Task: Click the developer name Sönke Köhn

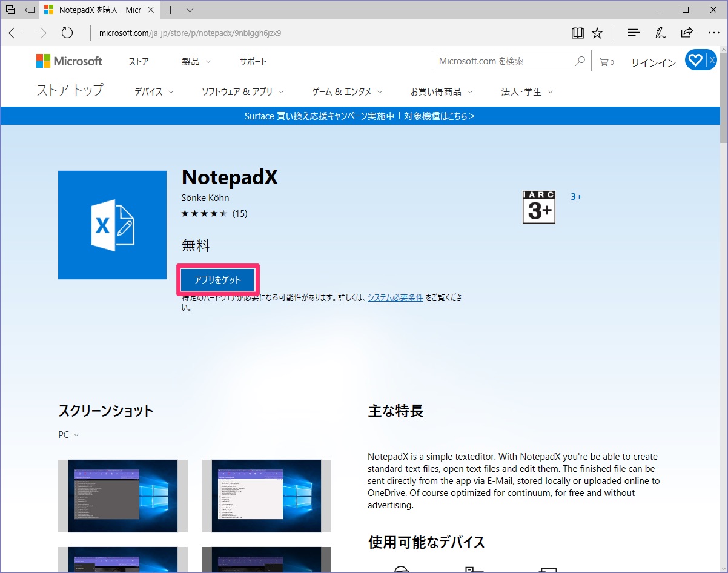Action: tap(205, 198)
